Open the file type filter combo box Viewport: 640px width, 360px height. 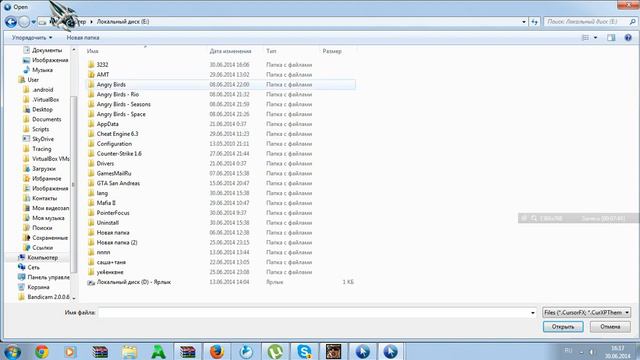tap(587, 313)
